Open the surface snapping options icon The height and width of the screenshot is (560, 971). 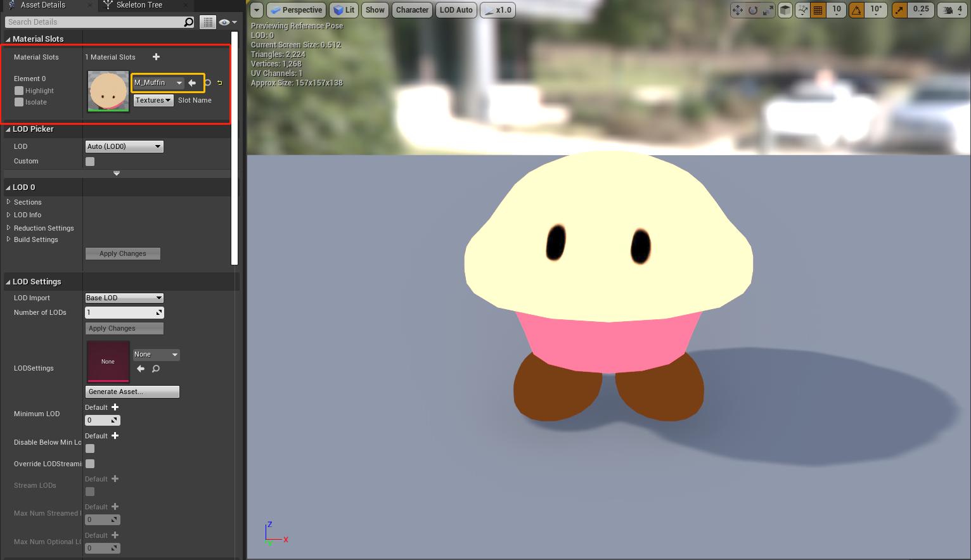coord(803,10)
